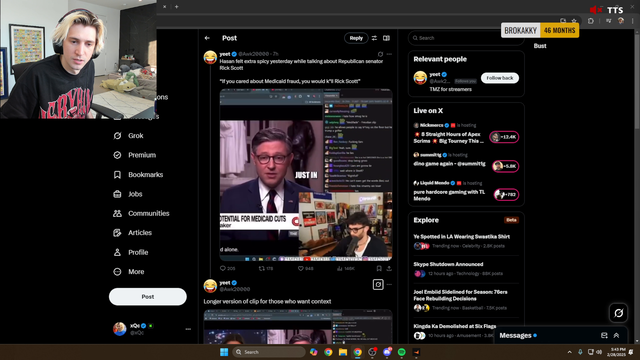The height and width of the screenshot is (360, 640).
Task: Click the taskbar Search box
Action: (269, 352)
